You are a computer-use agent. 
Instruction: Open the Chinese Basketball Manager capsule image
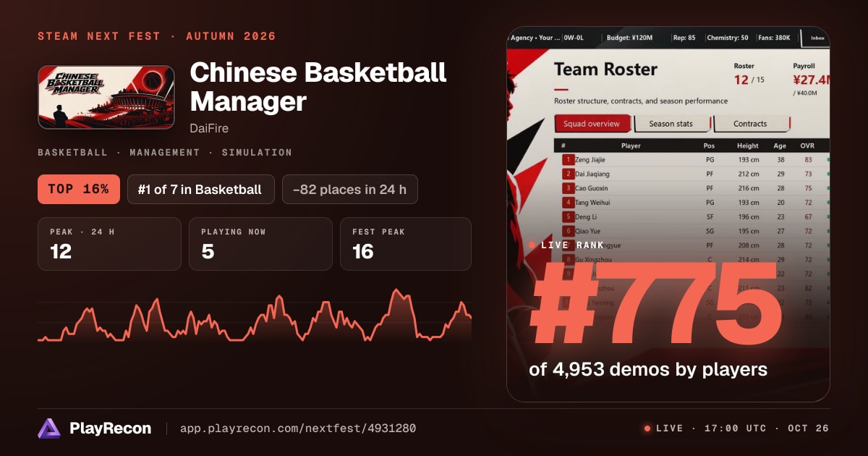pyautogui.click(x=106, y=98)
